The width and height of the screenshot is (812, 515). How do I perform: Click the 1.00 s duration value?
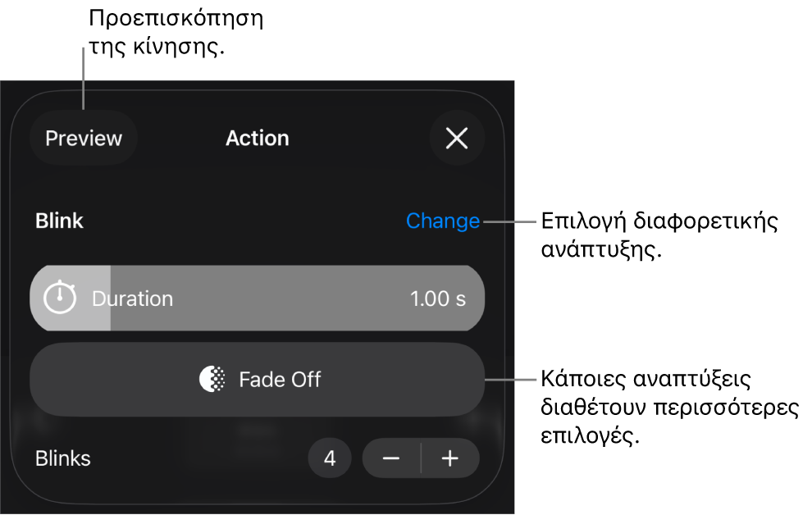pyautogui.click(x=438, y=299)
